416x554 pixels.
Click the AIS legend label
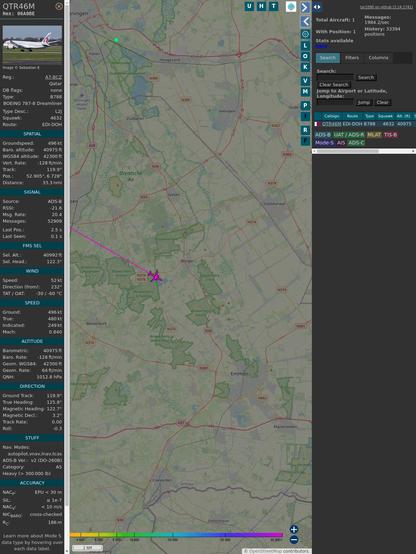pos(341,143)
